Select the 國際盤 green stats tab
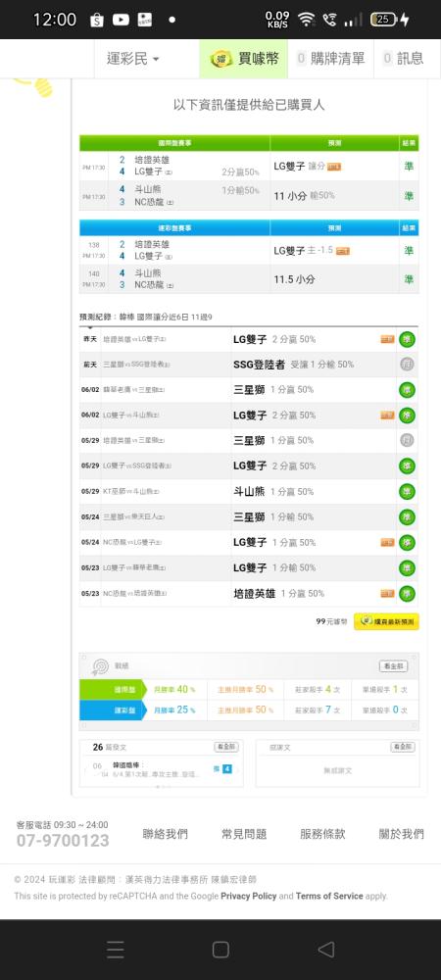This screenshot has height=980, width=441. point(111,689)
